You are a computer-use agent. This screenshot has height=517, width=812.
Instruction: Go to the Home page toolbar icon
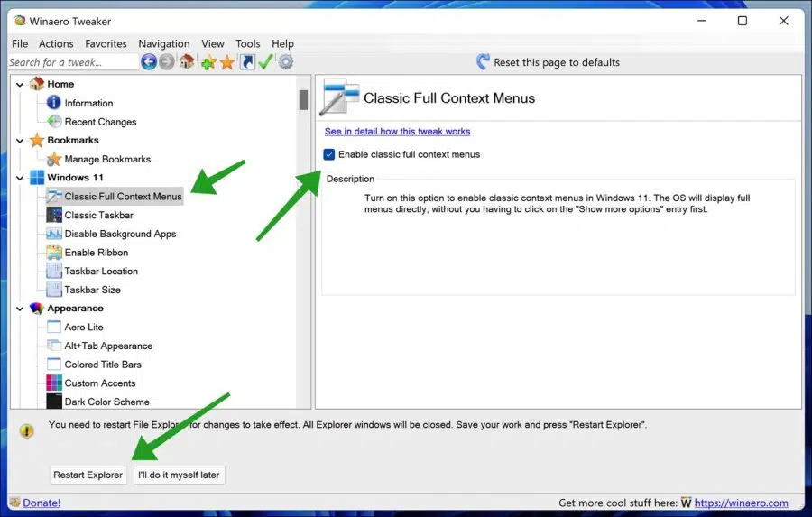187,62
